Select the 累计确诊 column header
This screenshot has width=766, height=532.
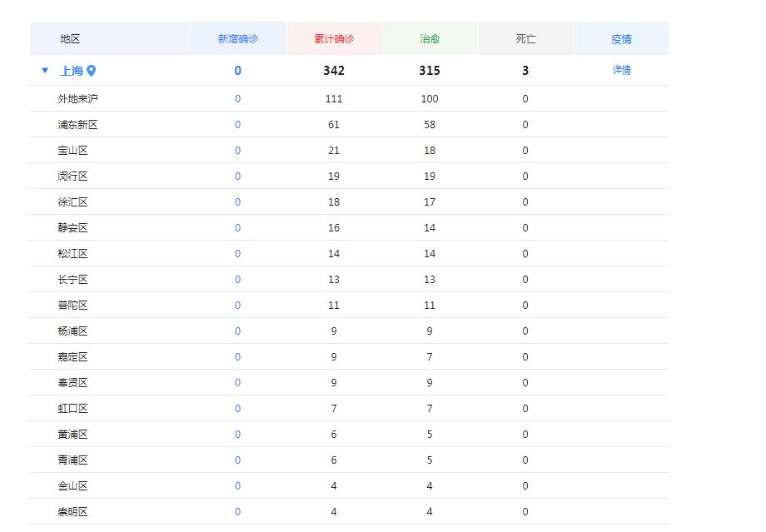click(x=334, y=39)
